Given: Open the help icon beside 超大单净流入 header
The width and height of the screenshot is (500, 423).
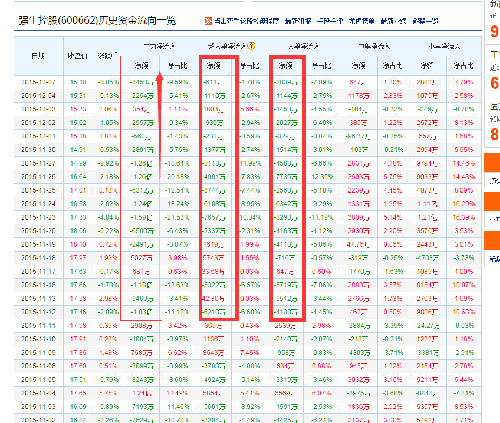Looking at the screenshot, I should 252,46.
